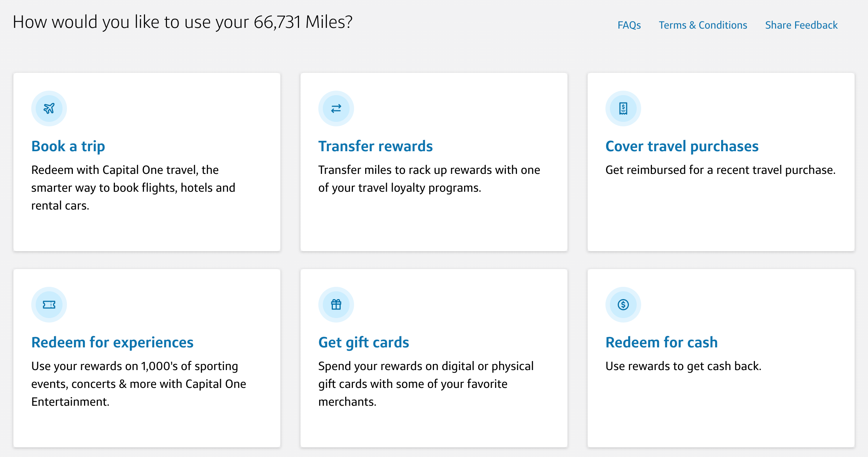Select the Transfer rewards card
Image resolution: width=868 pixels, height=457 pixels.
[434, 162]
